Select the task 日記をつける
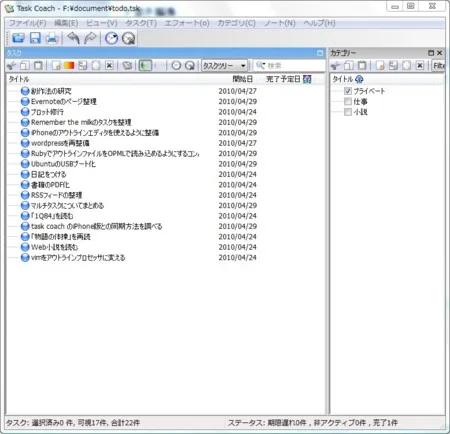 48,174
